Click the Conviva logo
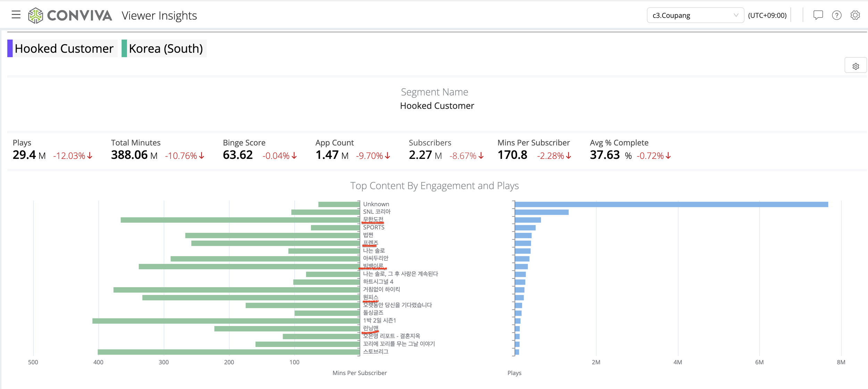This screenshot has height=389, width=868. pyautogui.click(x=70, y=15)
